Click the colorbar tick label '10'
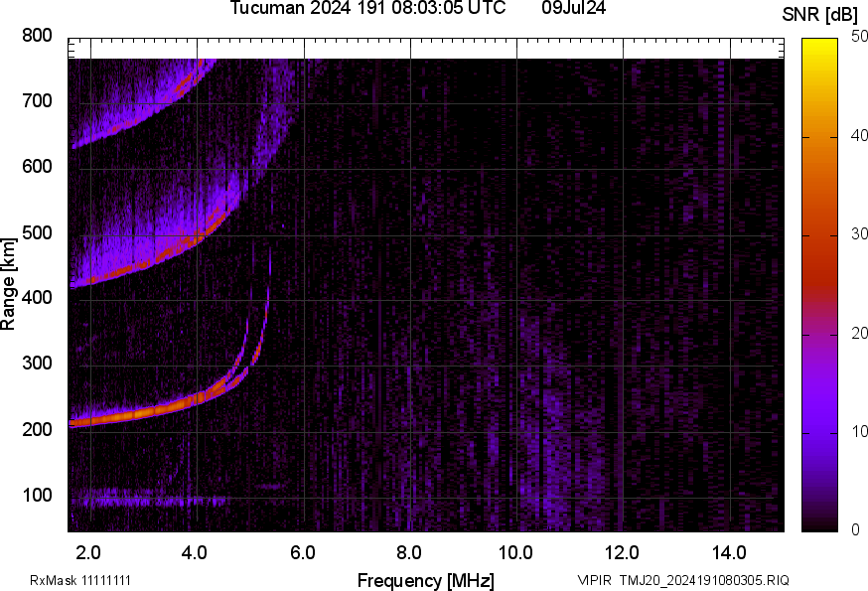Screen dimensions: 868x591 [x=859, y=431]
